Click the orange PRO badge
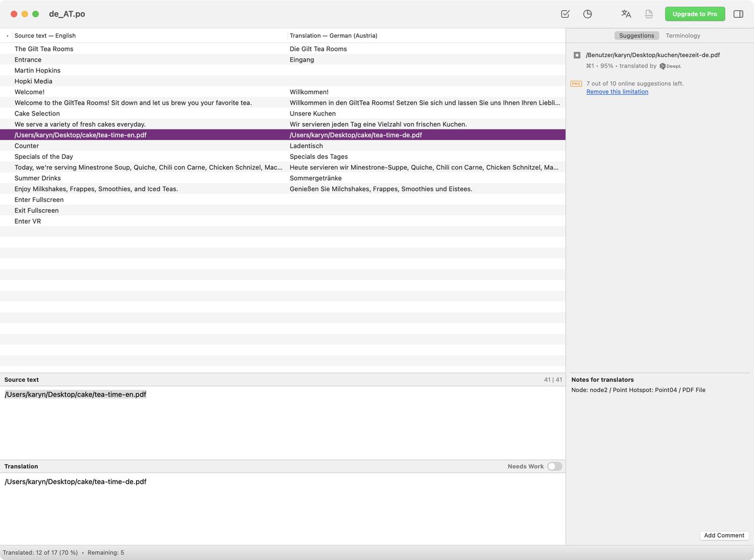 click(576, 84)
